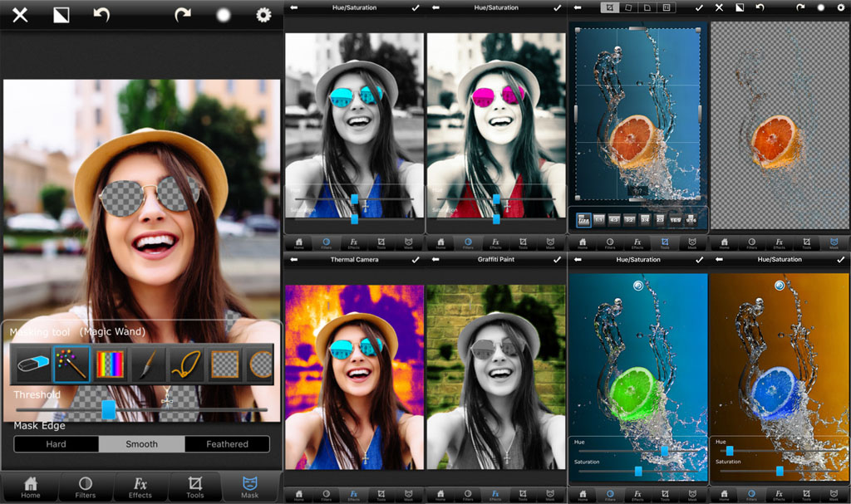
Task: Set Mask Edge to Smooth
Action: pos(141,444)
